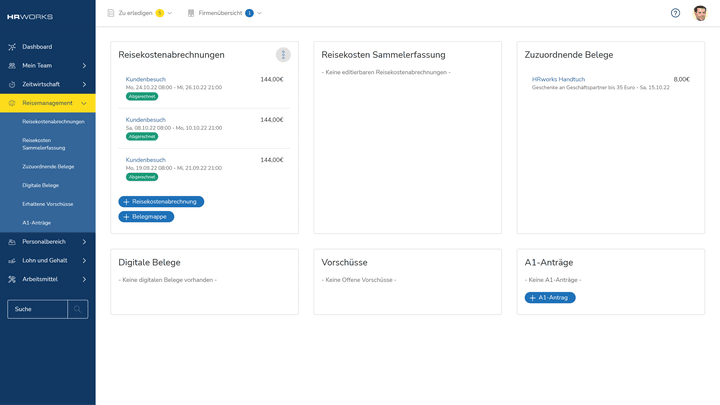Expand the Mein Team submenu chevron
This screenshot has width=720, height=405.
click(84, 66)
